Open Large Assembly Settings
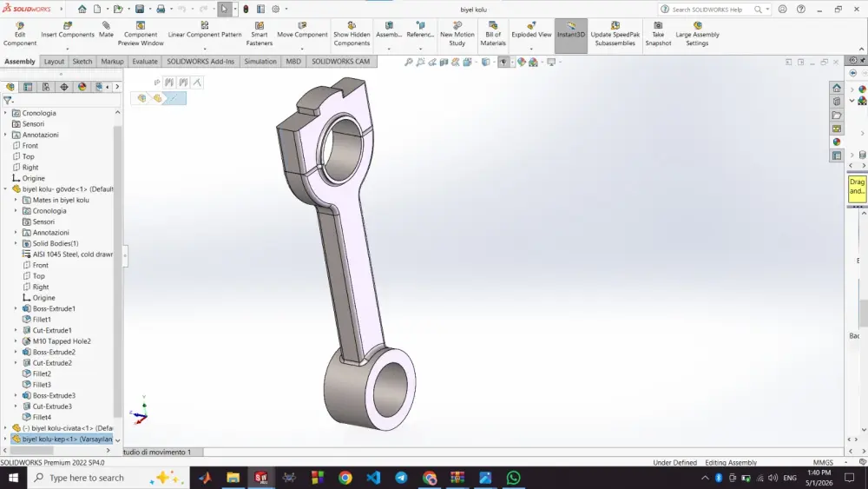Screen dimensions: 868x489 (697, 34)
